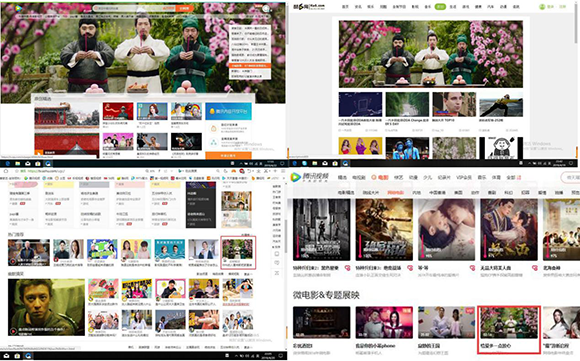Click the user avatar icon over the cherry blossom banner
The height and width of the screenshot is (361, 580).
(x=266, y=8)
